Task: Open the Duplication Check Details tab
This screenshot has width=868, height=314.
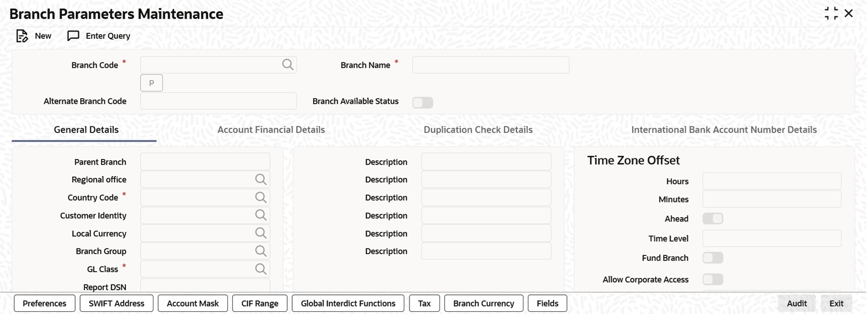Action: [478, 130]
